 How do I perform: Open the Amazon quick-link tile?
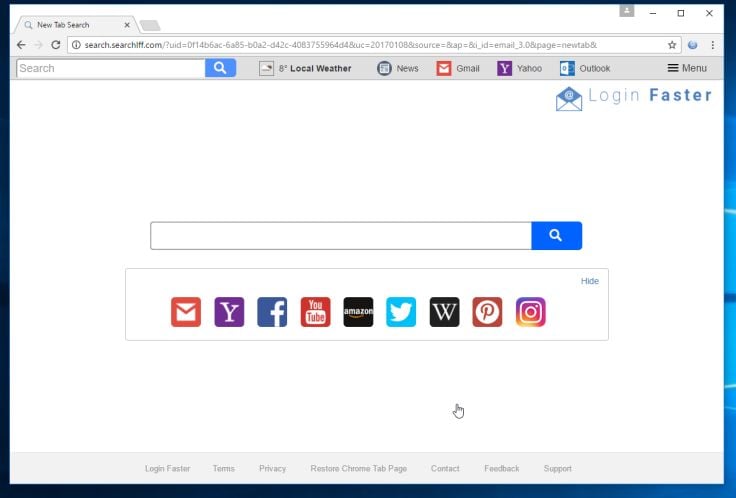pos(358,312)
